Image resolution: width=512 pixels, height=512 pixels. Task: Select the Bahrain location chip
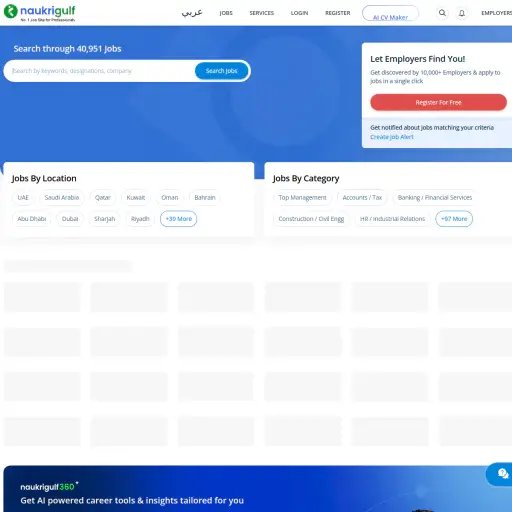205,198
